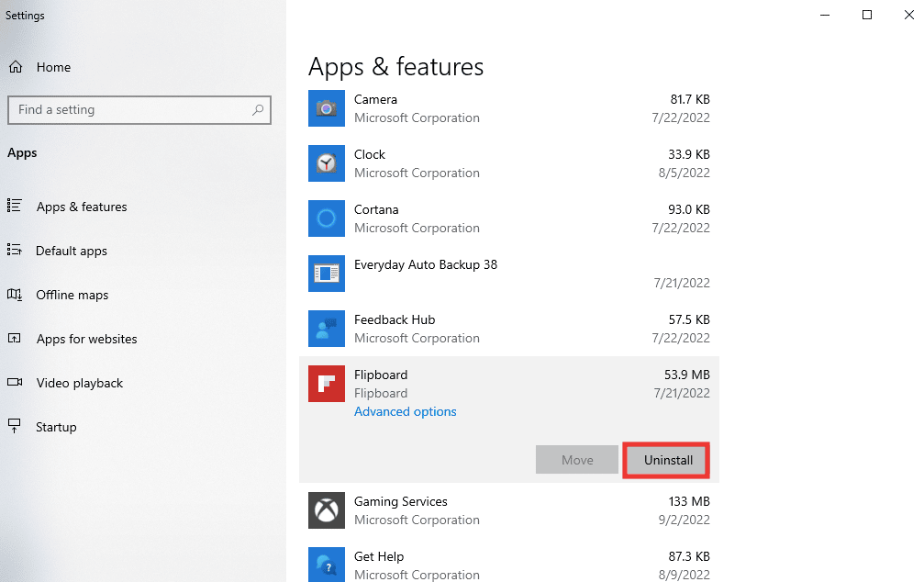This screenshot has height=582, width=924.
Task: Select the Flipboard app icon
Action: click(327, 384)
